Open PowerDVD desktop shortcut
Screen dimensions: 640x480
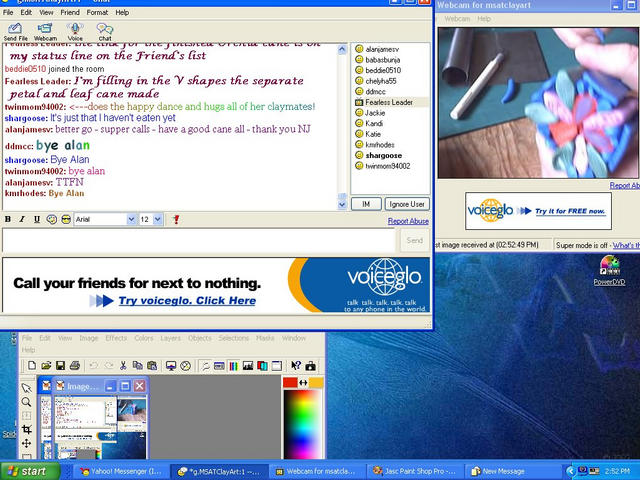click(609, 270)
